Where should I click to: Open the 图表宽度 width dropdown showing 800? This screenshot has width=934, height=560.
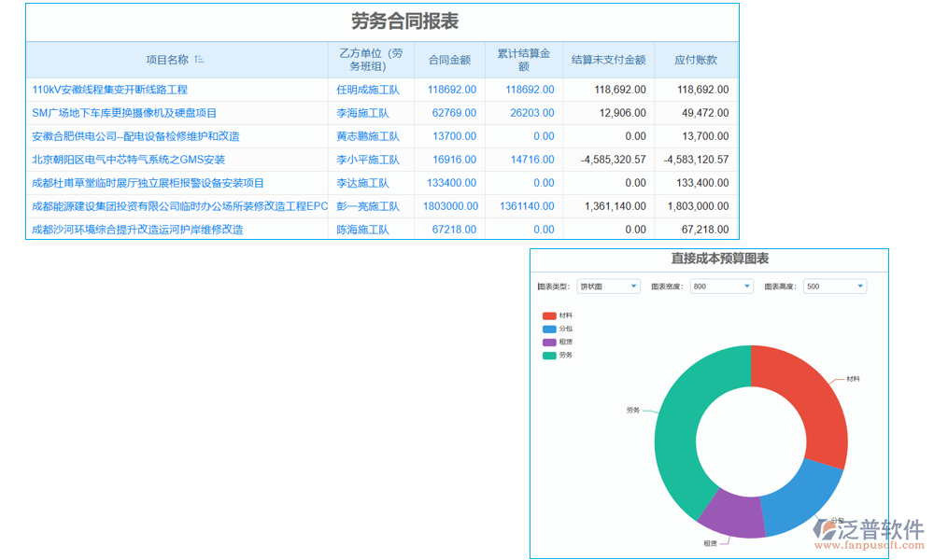coord(720,287)
